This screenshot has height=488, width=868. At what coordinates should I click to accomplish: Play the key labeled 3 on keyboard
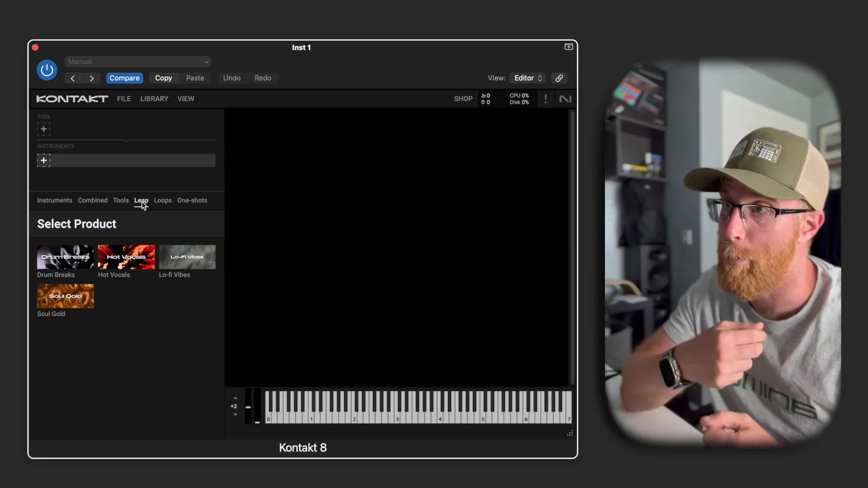[x=397, y=419]
